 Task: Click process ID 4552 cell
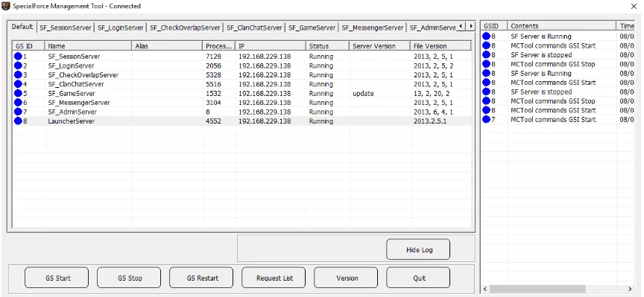click(213, 121)
